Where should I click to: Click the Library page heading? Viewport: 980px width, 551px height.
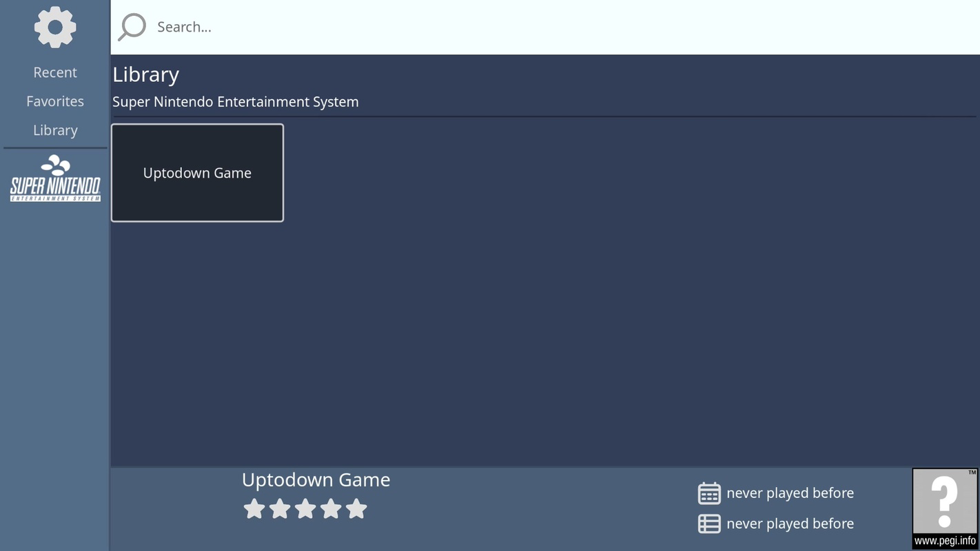(146, 74)
